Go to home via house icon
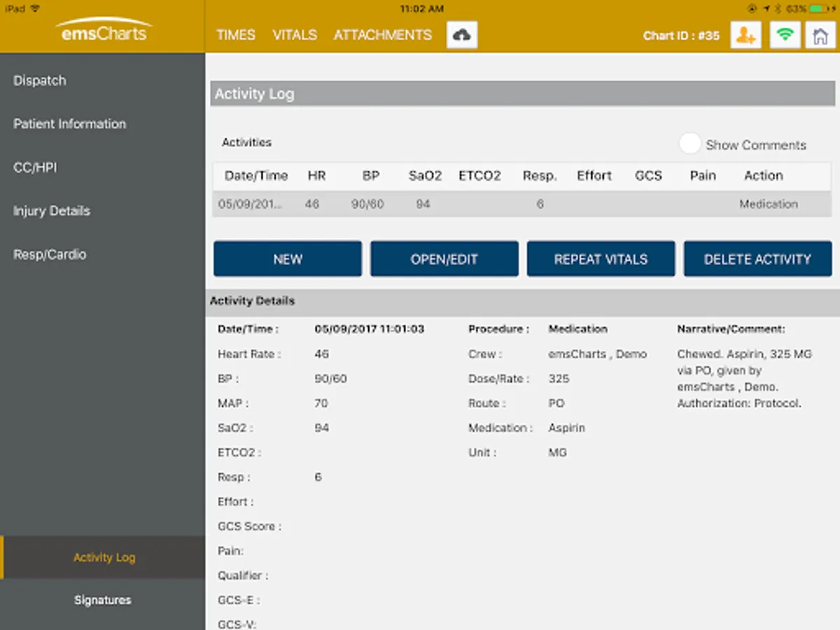 pos(820,35)
